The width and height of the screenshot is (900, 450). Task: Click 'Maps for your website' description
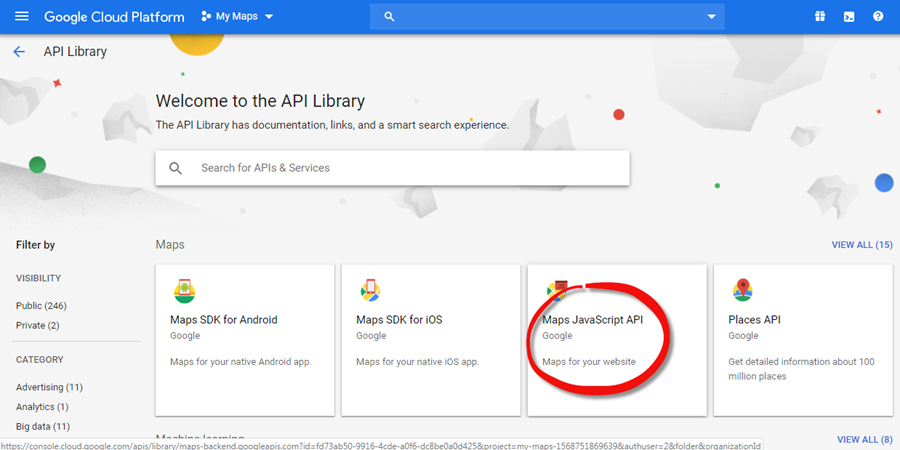[589, 362]
